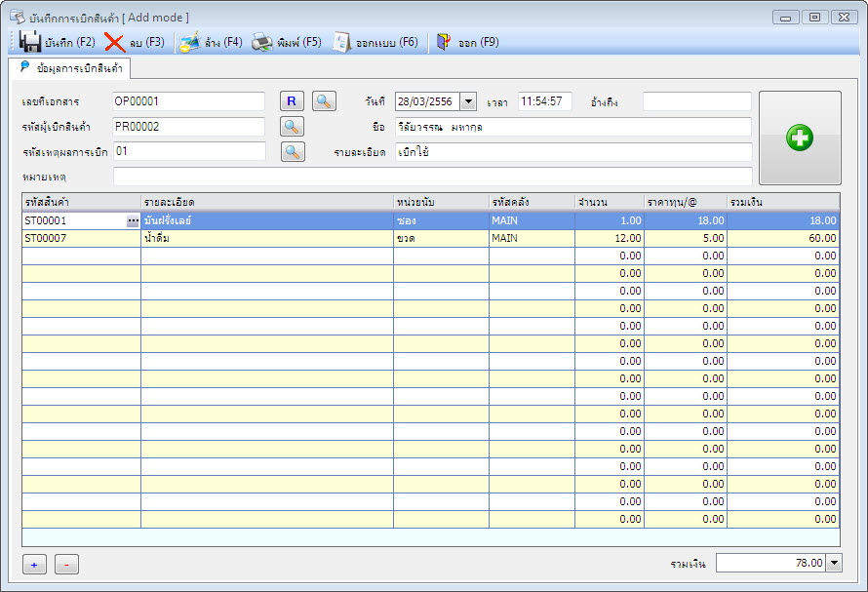Click the บันทึก (F2) toolbar label
Viewport: 868px width, 592px height.
[70, 43]
